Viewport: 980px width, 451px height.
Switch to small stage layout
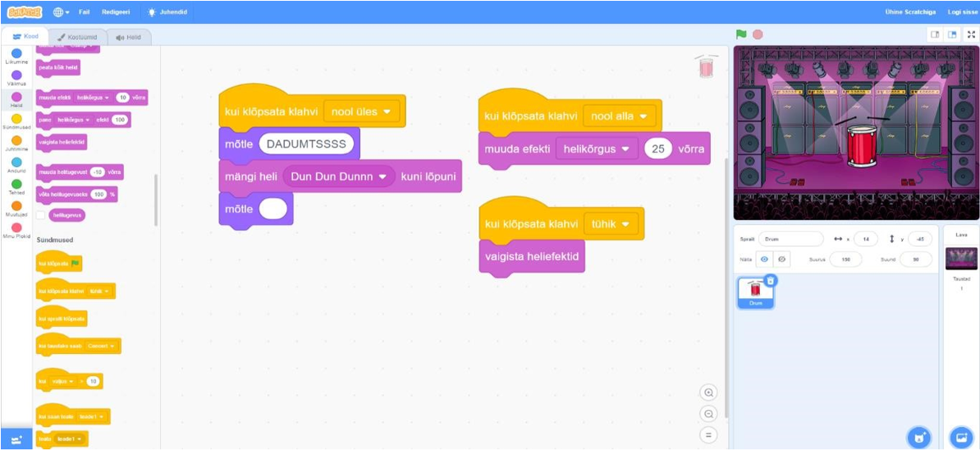(935, 35)
